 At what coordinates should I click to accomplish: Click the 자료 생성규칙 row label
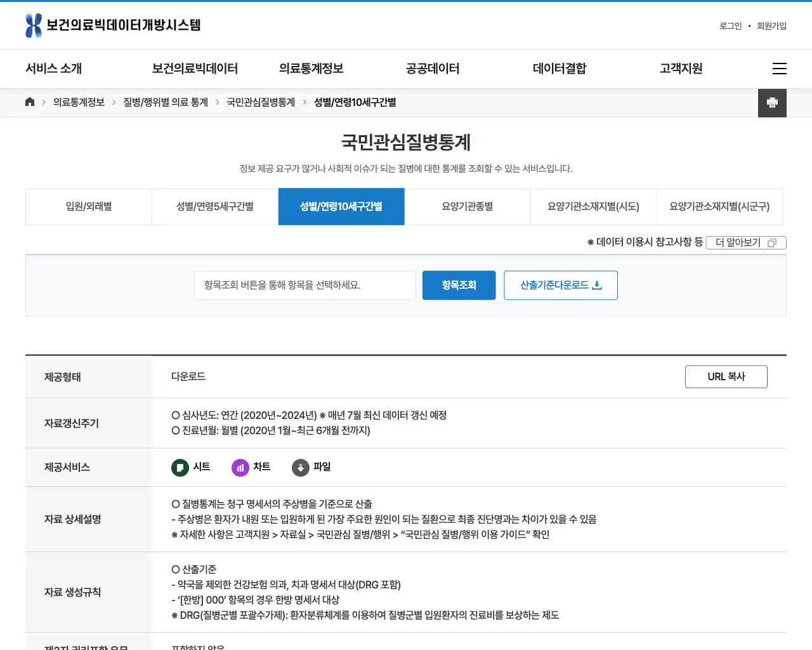point(73,592)
